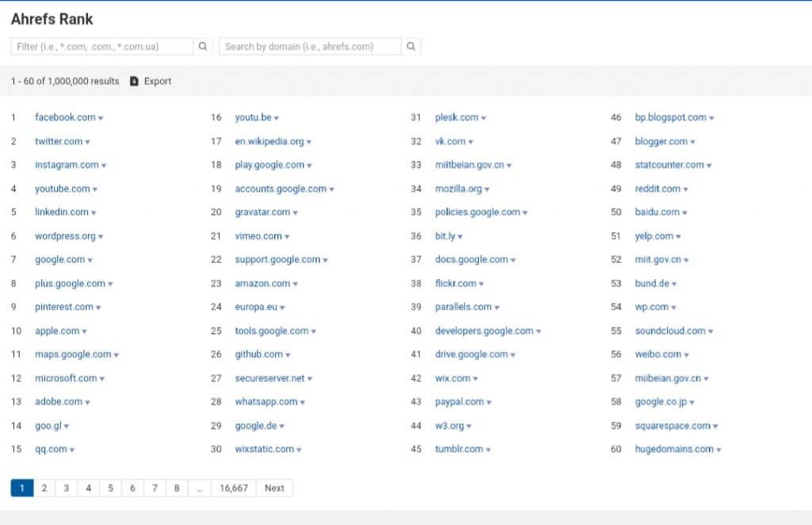
Task: Click the Export file icon
Action: click(x=134, y=81)
